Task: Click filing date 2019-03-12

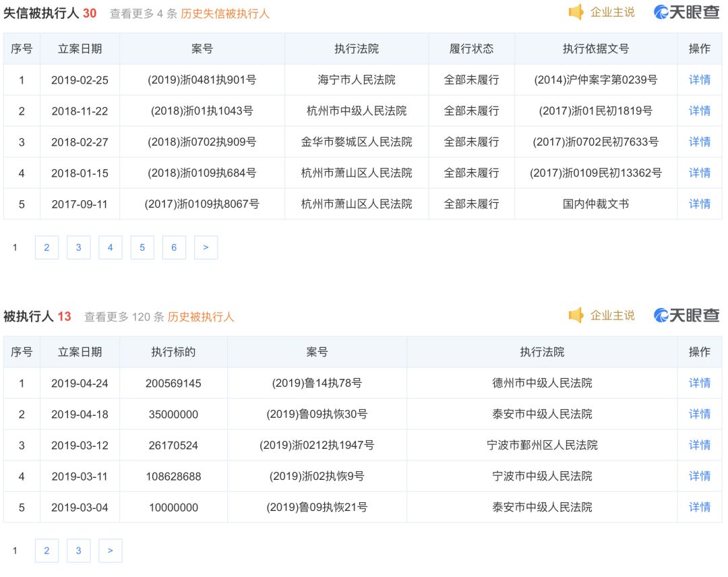Action: click(x=80, y=446)
